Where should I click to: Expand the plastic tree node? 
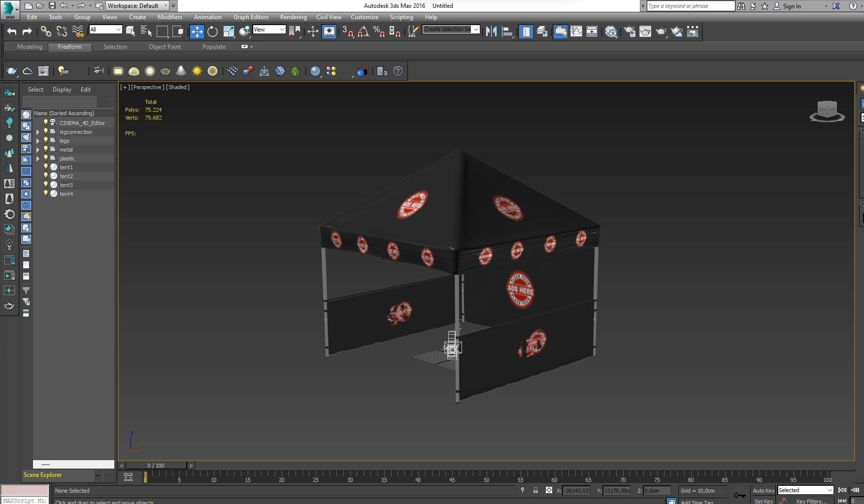tap(38, 158)
